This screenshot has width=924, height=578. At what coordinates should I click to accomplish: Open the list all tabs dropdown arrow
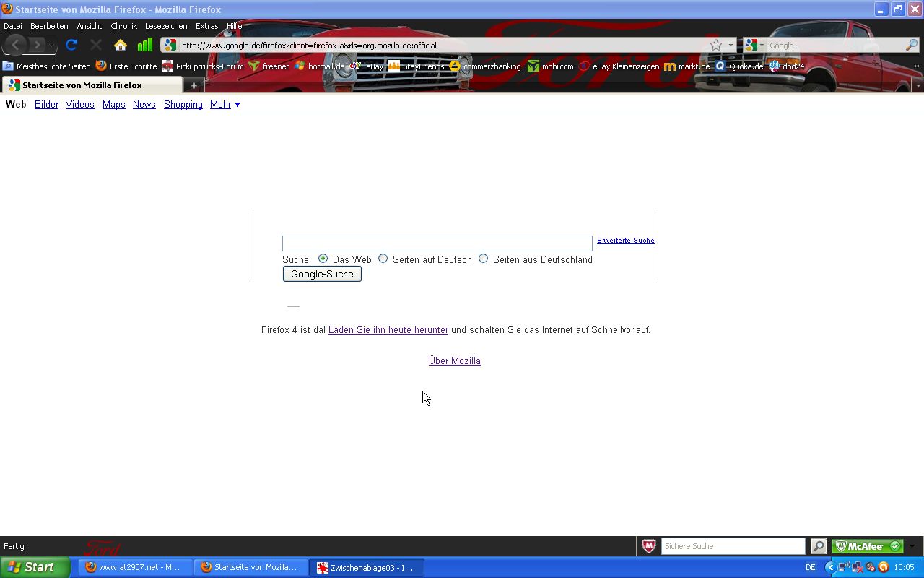918,85
